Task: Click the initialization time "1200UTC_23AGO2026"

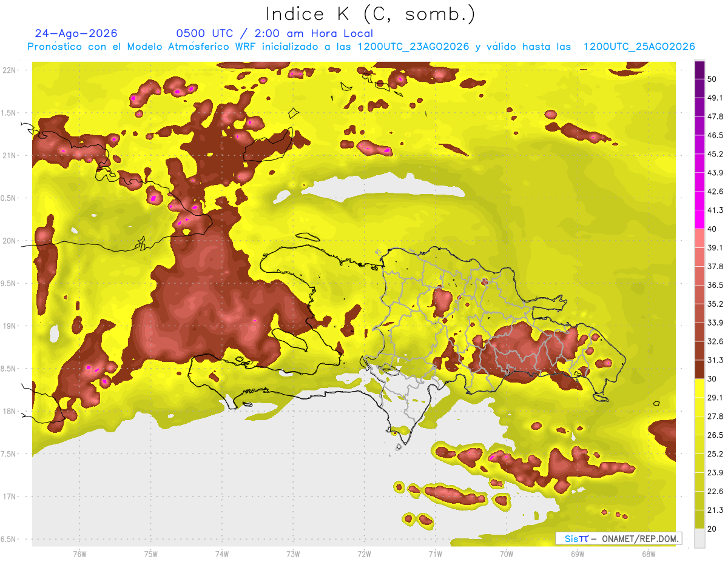Action: click(x=413, y=47)
